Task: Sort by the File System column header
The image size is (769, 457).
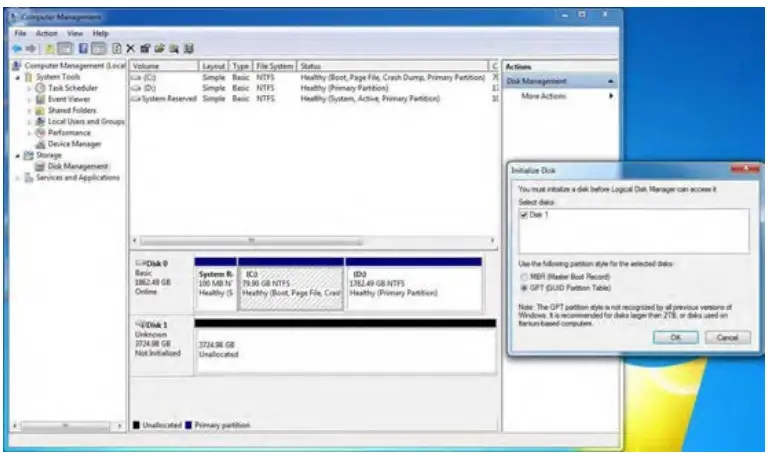Action: click(x=275, y=66)
